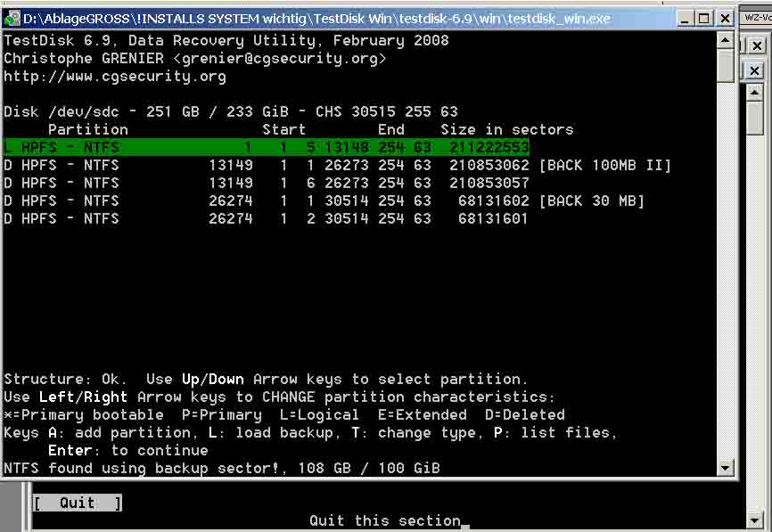Click the 'A: add partition' key hint
The width and height of the screenshot is (772, 532).
[119, 433]
